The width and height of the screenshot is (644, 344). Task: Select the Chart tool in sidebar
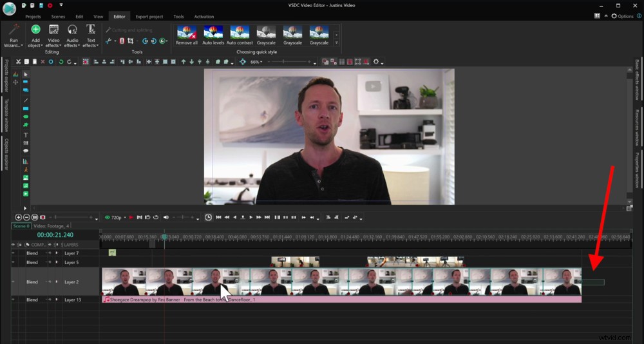coord(26,161)
